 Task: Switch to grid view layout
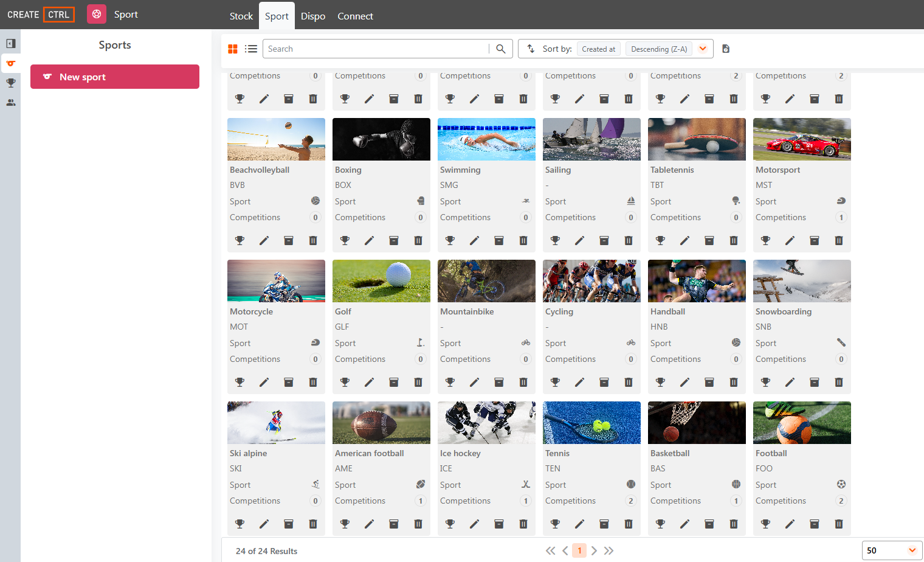[233, 49]
